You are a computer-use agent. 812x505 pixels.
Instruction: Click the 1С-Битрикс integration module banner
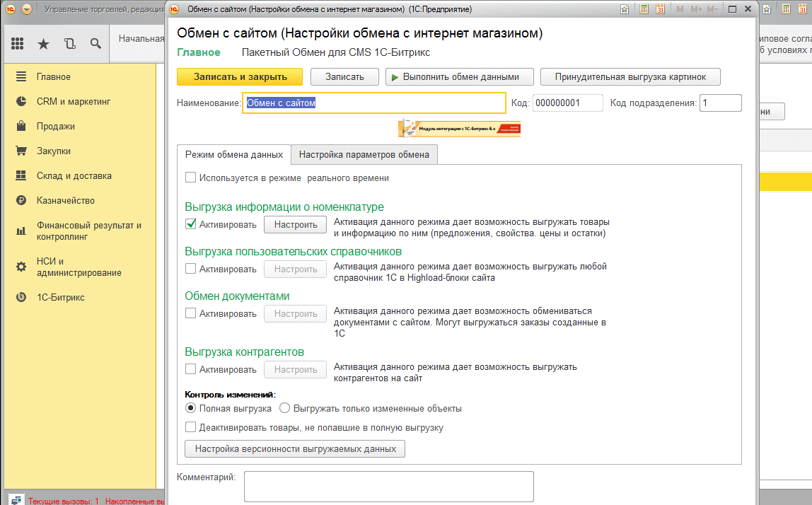point(459,128)
